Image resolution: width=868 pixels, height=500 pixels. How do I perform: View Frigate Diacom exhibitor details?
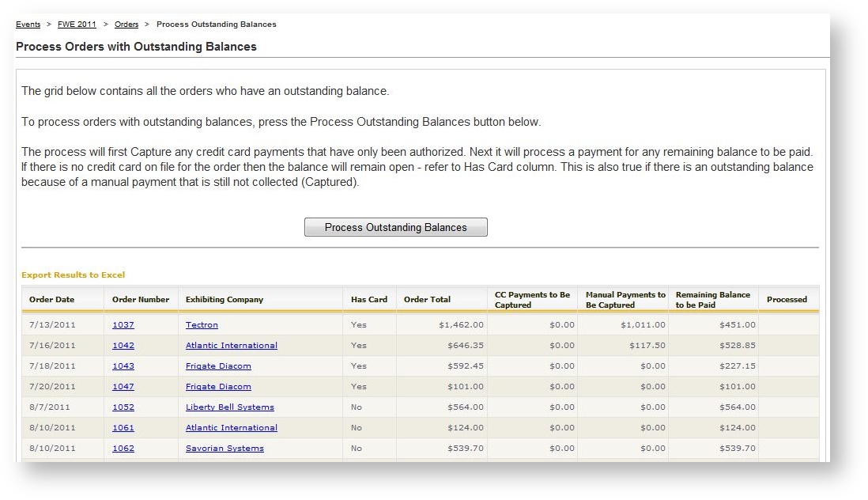click(218, 366)
